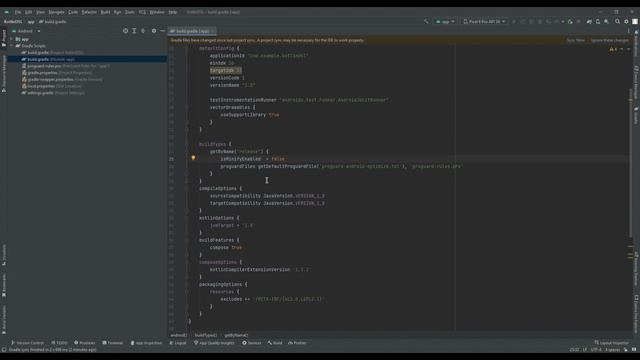Viewport: 640px width, 360px height.
Task: Open the IDE settings gear icon
Action: pyautogui.click(x=627, y=21)
